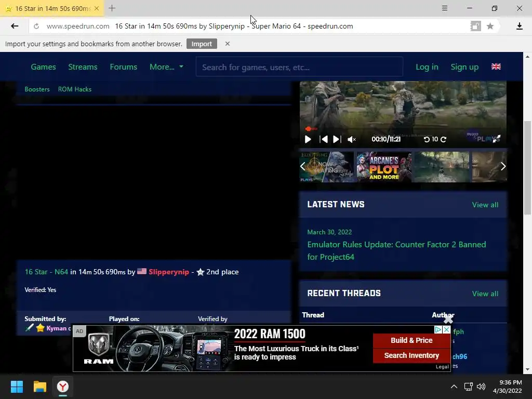Show next video thumbnails with right chevron
Screen dimensions: 532x399
click(x=503, y=166)
